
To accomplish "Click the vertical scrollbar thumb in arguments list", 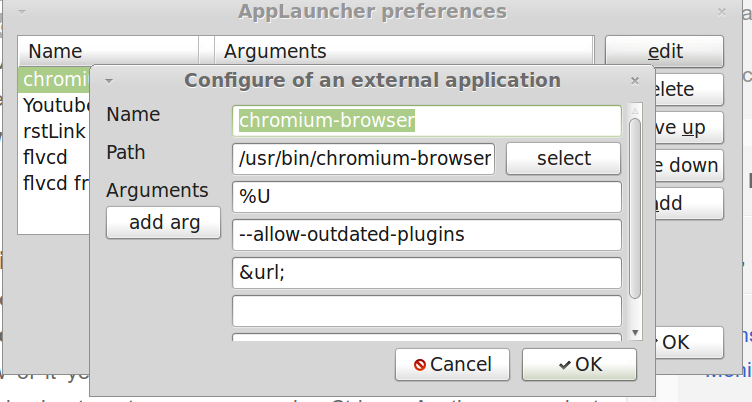I will point(635,209).
